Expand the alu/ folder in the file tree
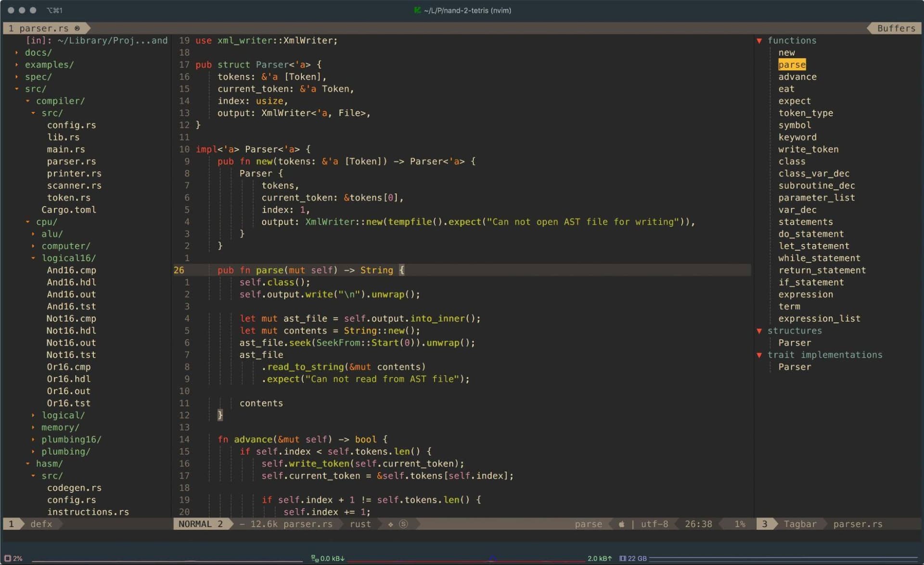Screen dimensions: 924x565 33,234
